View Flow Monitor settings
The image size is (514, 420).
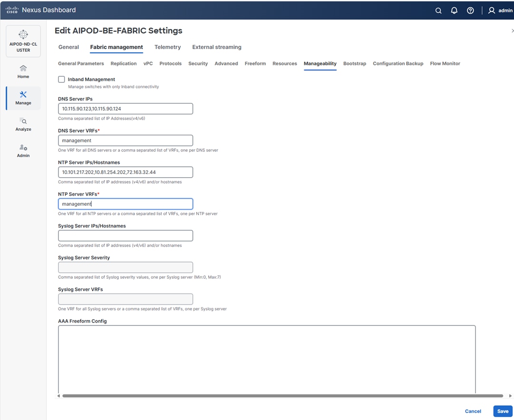[x=445, y=63]
